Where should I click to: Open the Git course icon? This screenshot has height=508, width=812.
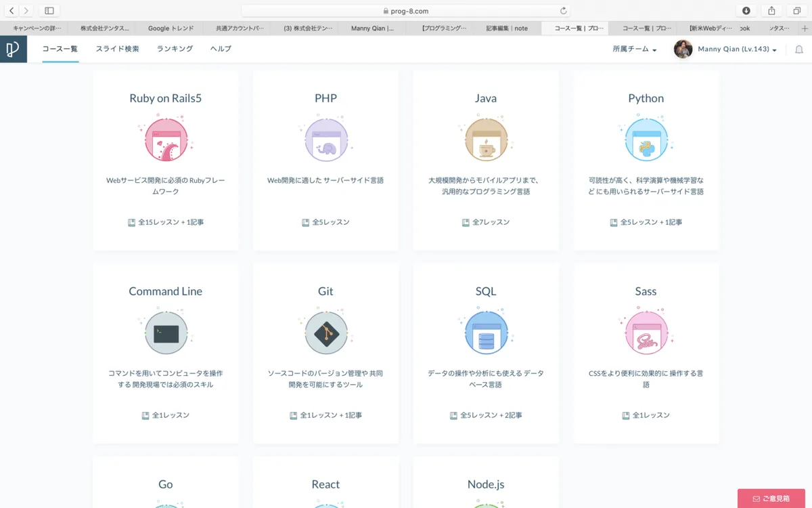point(325,332)
